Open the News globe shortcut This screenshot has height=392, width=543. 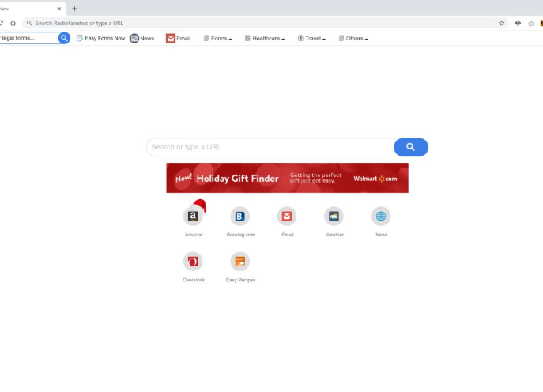click(381, 217)
